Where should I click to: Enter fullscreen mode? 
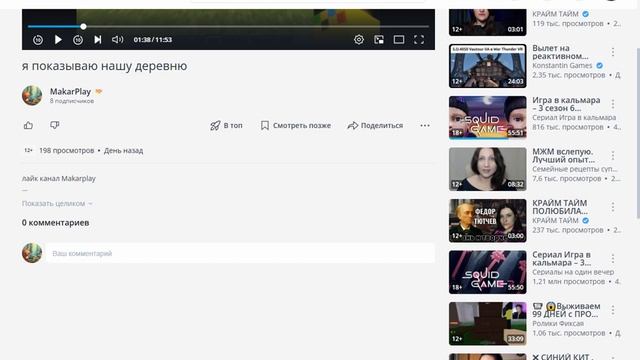(x=419, y=40)
